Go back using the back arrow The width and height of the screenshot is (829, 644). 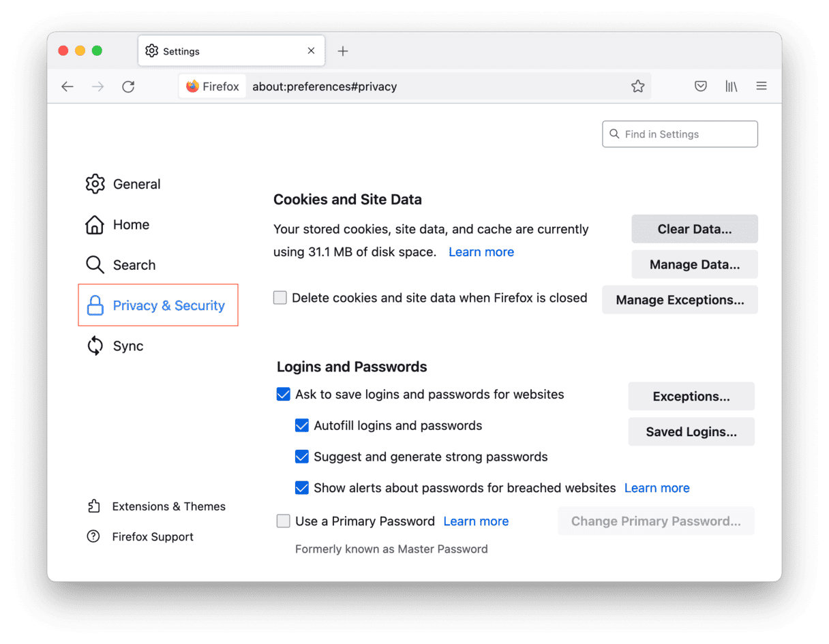coord(67,87)
